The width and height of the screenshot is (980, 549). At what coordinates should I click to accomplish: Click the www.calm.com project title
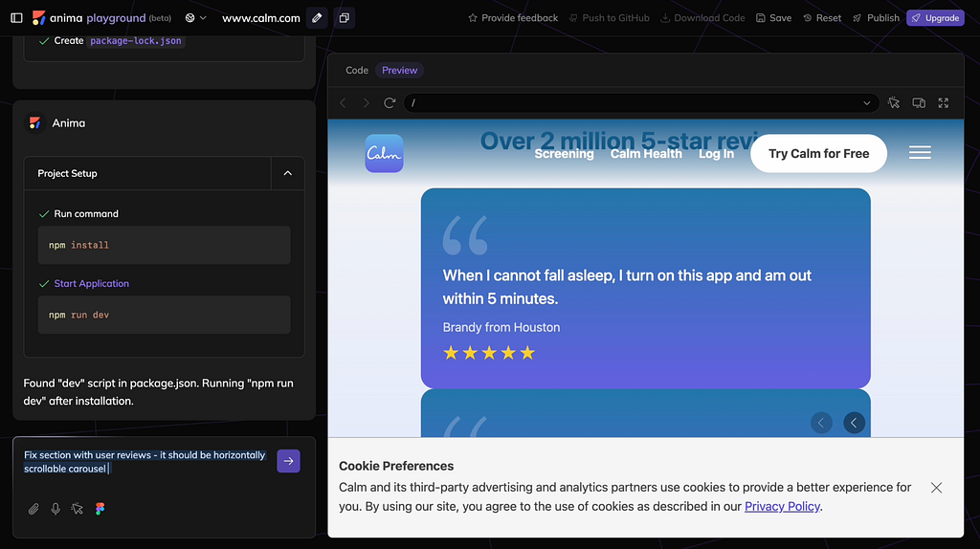click(x=261, y=18)
